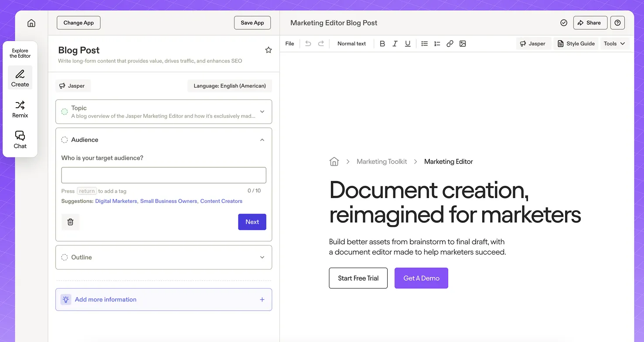Click the Change App button
Screen dimensions: 644x342
78,23
